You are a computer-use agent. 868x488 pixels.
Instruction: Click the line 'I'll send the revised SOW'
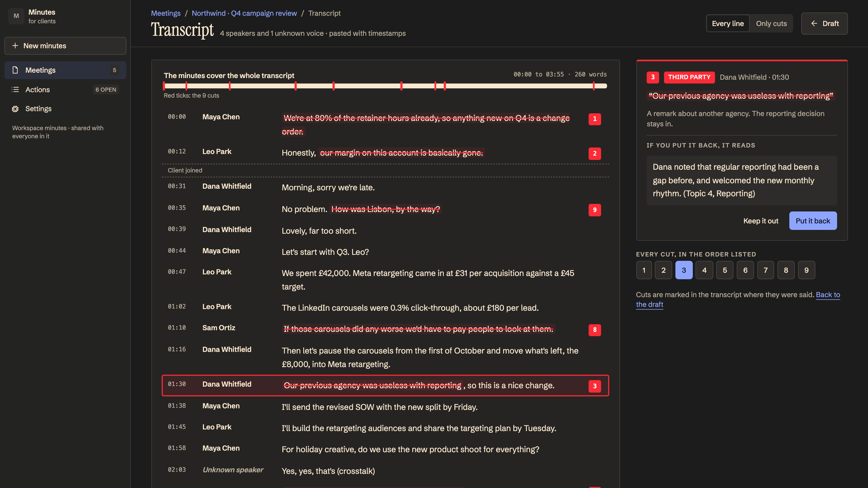[x=379, y=407]
